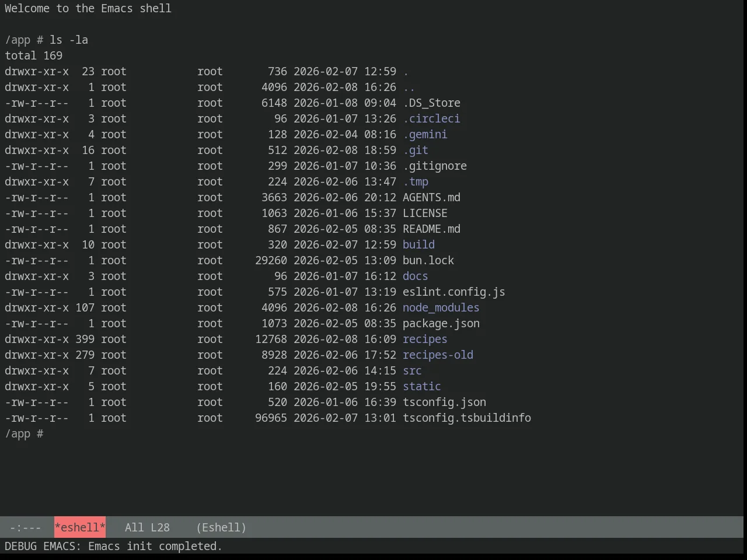Click the static directory name
The width and height of the screenshot is (747, 560).
[x=422, y=386]
